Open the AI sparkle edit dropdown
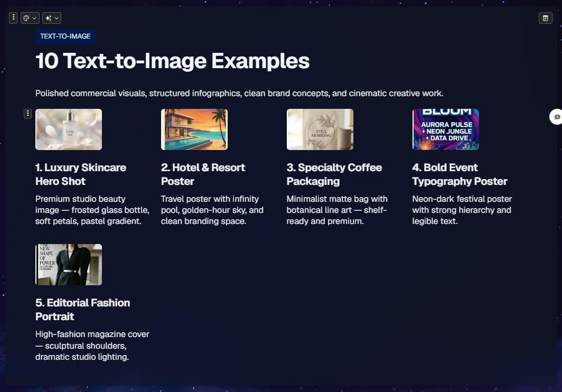562x392 pixels. pyautogui.click(x=52, y=18)
